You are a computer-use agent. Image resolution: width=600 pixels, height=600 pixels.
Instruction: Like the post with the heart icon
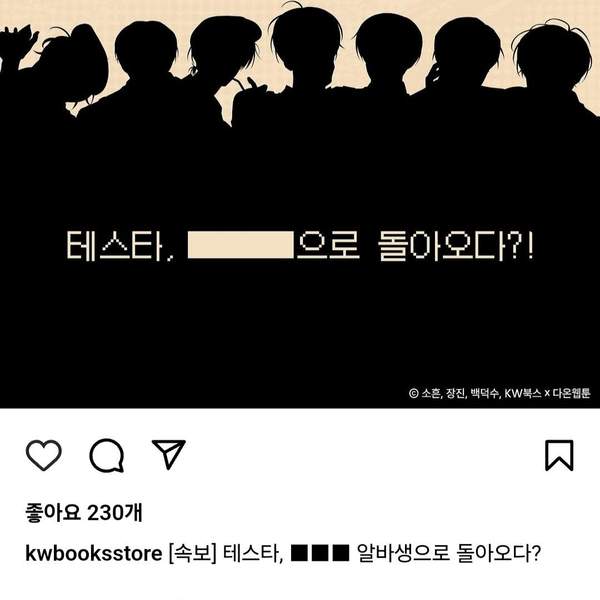(44, 455)
